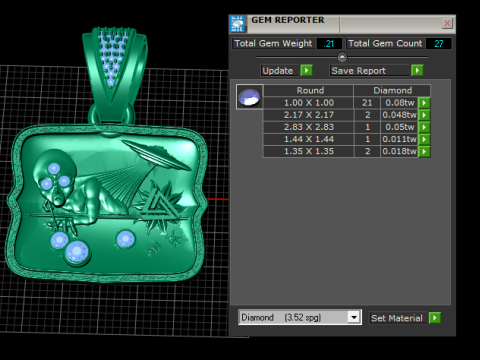480x360 pixels.
Task: Select the 1.44 X 1.44 size cell
Action: pyautogui.click(x=309, y=139)
